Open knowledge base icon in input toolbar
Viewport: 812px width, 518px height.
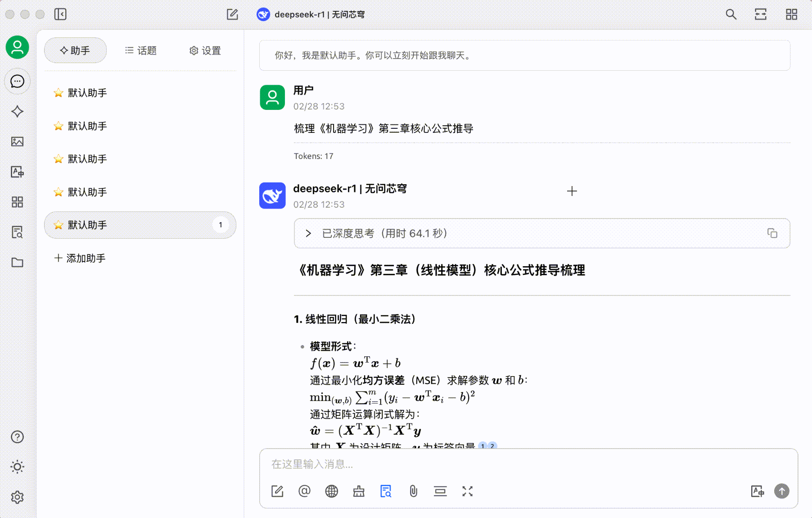(x=386, y=491)
